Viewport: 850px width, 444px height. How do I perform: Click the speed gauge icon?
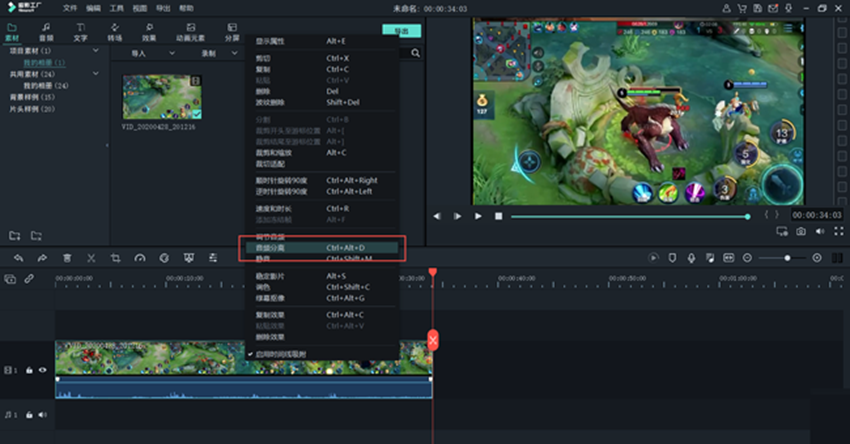(x=140, y=258)
